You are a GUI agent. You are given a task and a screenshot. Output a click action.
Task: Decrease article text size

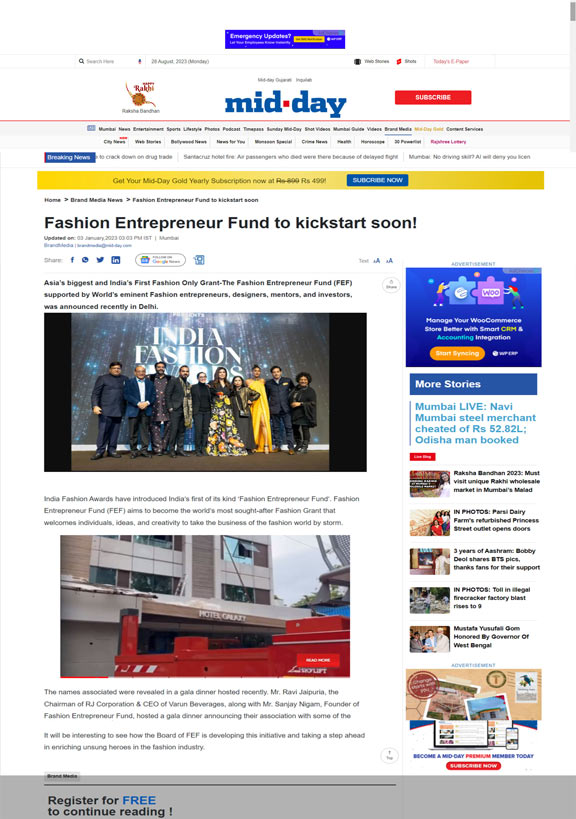(x=377, y=261)
